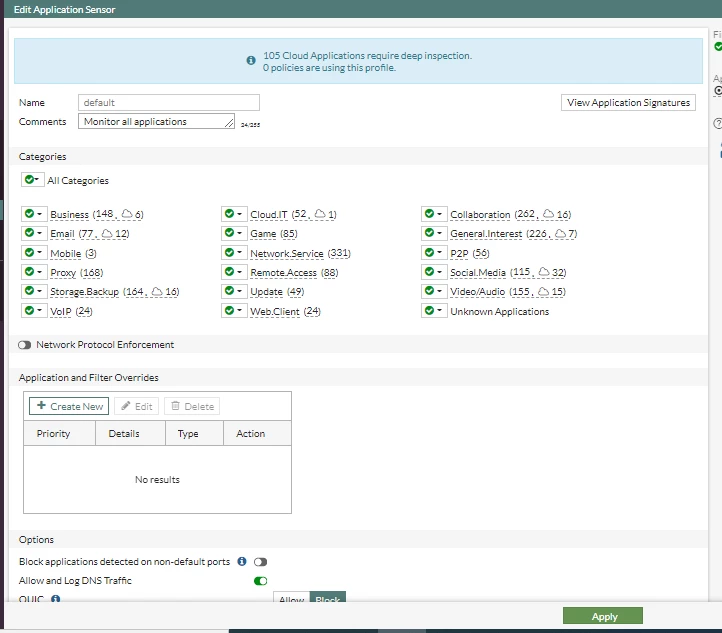722x633 pixels.
Task: Open action dropdown for Cloud.IT category
Action: 234,214
